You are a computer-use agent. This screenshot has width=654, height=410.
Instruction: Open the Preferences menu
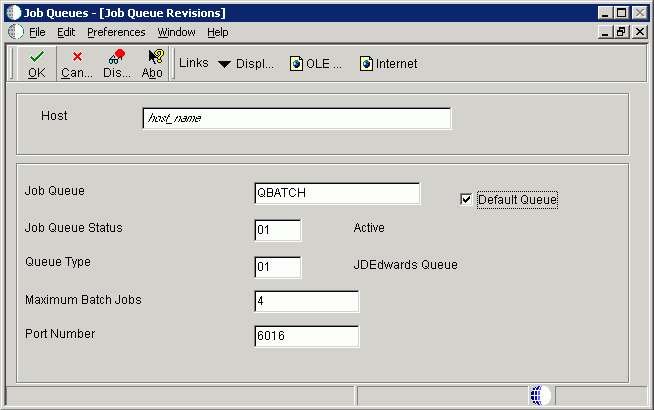116,32
